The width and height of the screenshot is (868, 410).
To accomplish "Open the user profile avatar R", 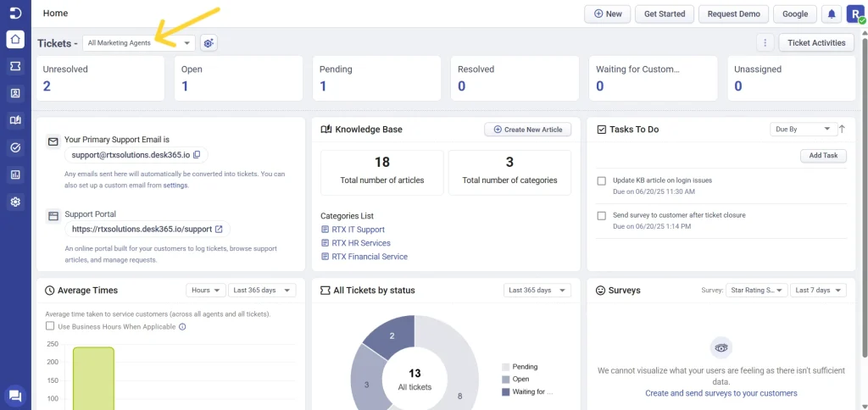I will [854, 14].
